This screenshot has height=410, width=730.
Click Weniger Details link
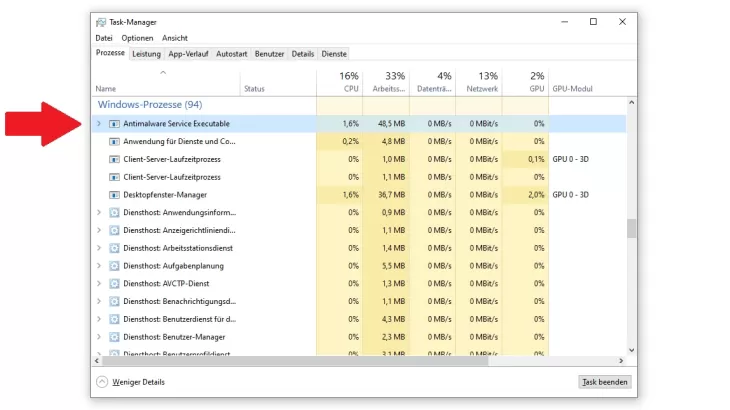click(x=138, y=382)
